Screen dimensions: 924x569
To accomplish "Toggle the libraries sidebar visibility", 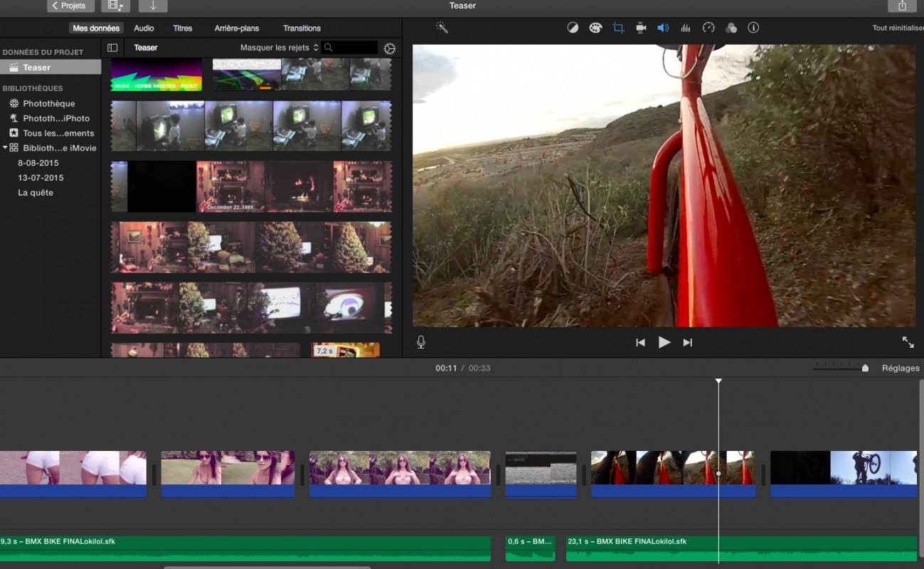I will pos(112,48).
